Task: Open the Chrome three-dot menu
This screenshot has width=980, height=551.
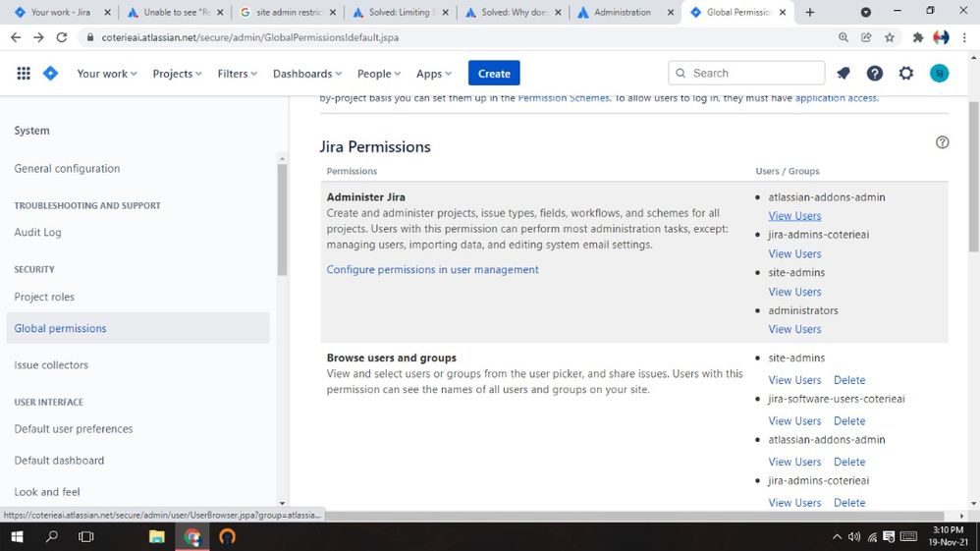Action: coord(964,37)
